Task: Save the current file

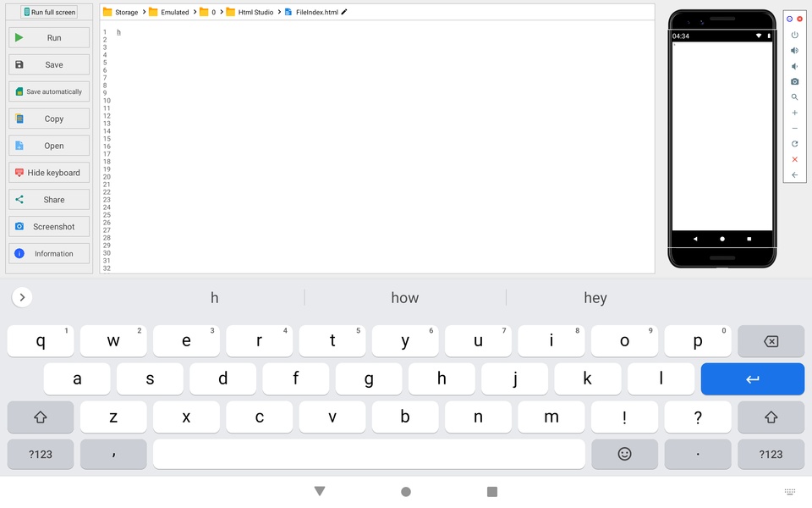Action: tap(49, 65)
